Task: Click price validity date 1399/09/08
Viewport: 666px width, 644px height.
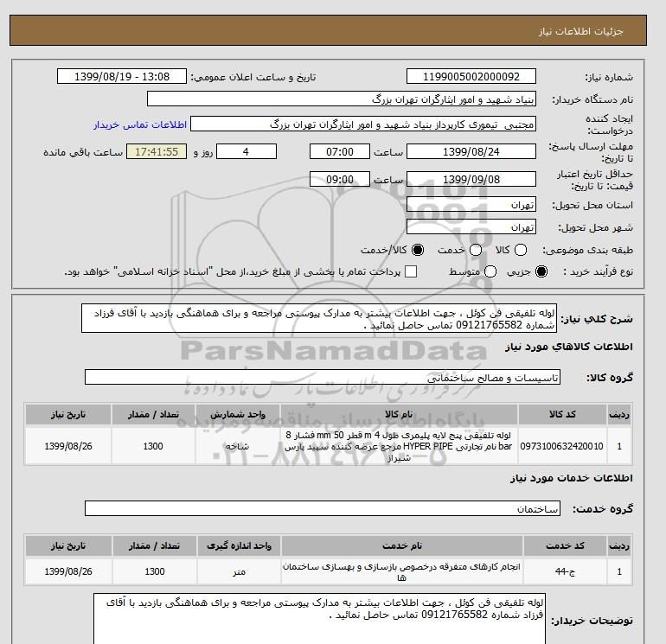Action: point(471,179)
